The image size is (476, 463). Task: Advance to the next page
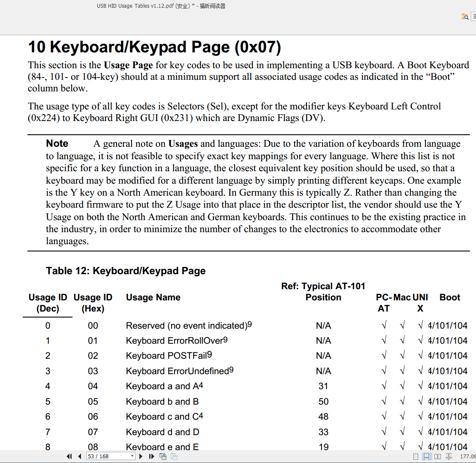pyautogui.click(x=141, y=456)
